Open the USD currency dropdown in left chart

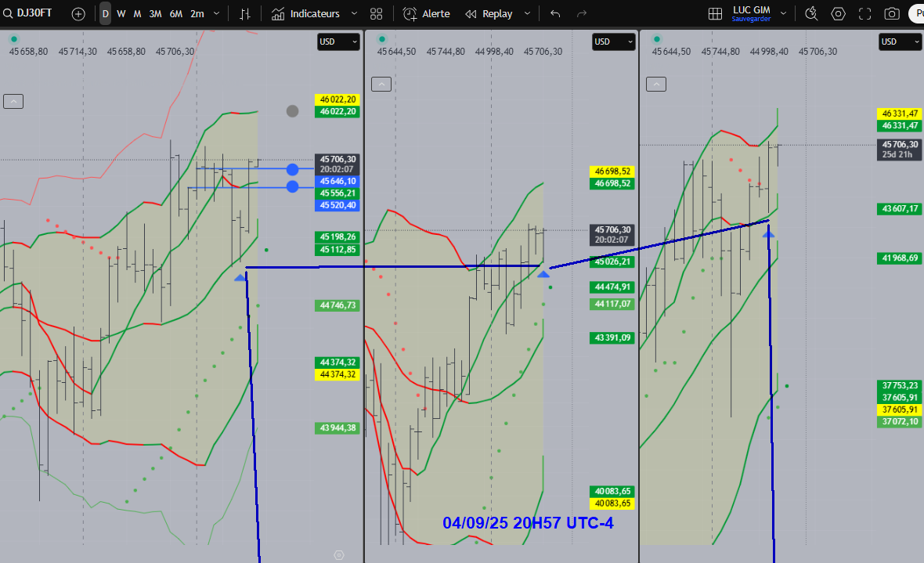pyautogui.click(x=338, y=42)
